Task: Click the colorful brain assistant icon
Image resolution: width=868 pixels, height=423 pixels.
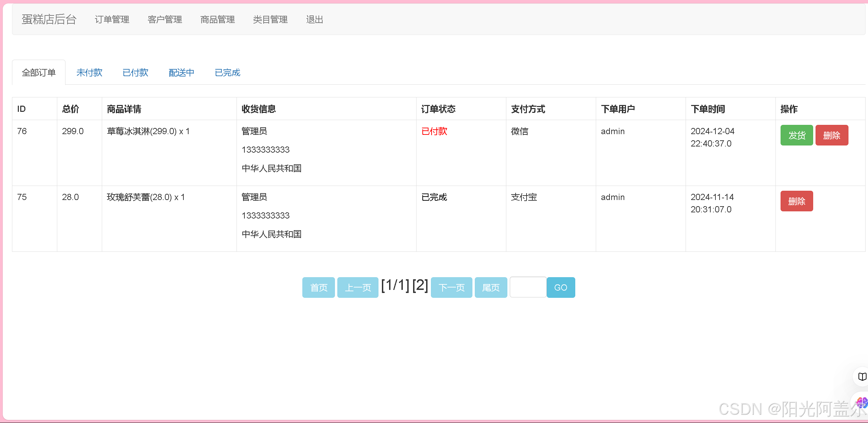Action: click(x=862, y=402)
